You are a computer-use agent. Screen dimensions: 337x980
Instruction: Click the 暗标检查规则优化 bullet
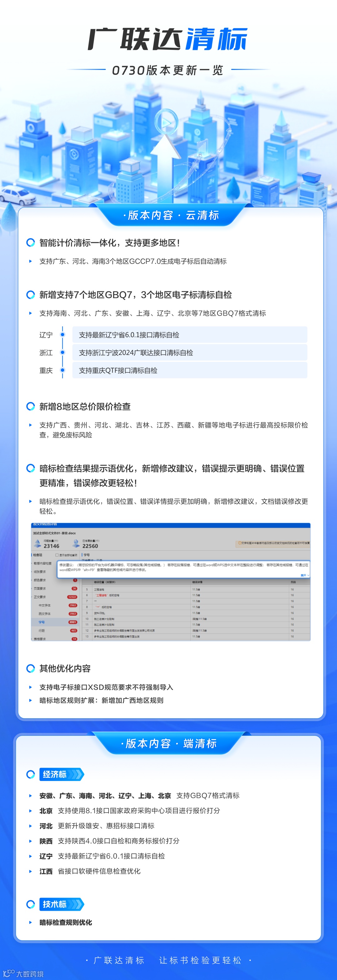click(66, 922)
